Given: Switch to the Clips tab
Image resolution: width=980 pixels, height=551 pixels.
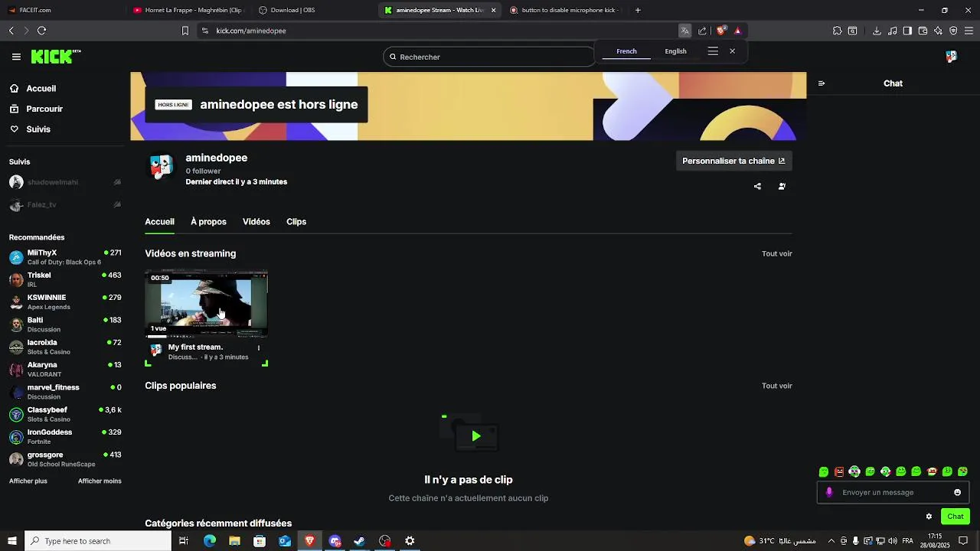Looking at the screenshot, I should [x=296, y=222].
